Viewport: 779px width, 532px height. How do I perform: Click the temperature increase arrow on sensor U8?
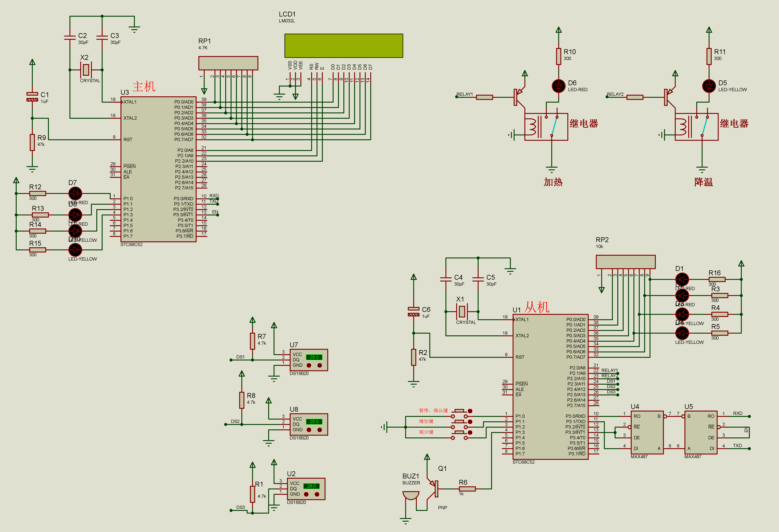(x=319, y=430)
